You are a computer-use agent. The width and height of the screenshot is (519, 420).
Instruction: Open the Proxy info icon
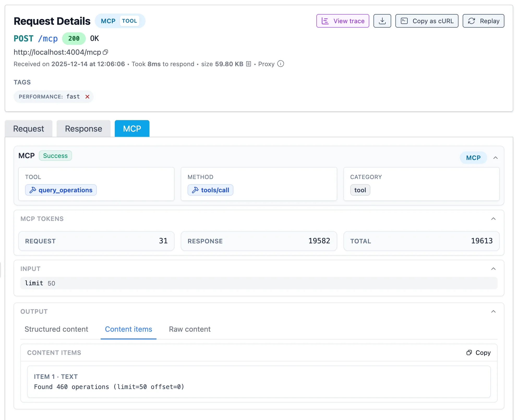click(x=281, y=64)
